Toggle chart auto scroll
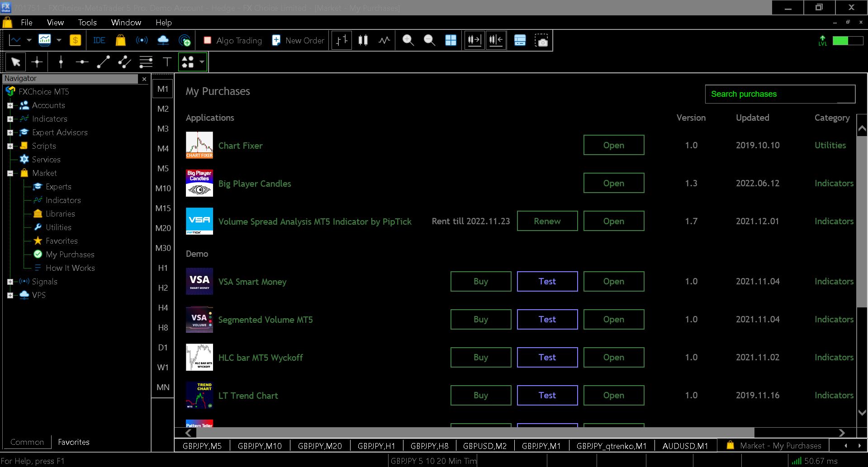The width and height of the screenshot is (868, 467). 474,41
